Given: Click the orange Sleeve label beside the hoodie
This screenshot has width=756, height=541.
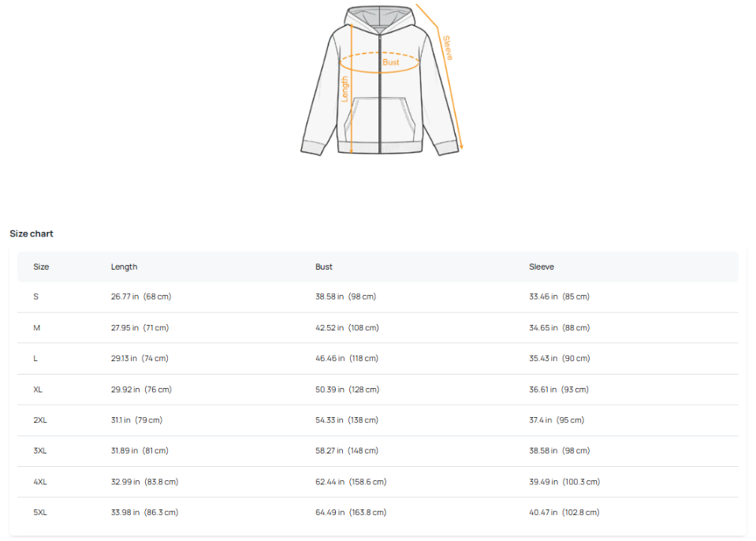Looking at the screenshot, I should click(447, 48).
